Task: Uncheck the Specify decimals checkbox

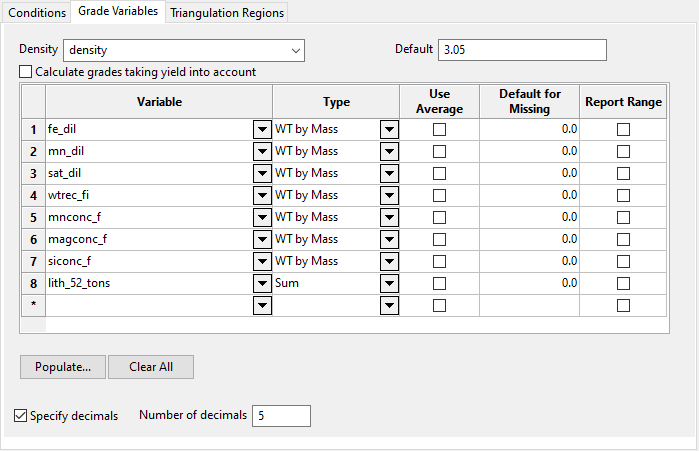Action: click(21, 415)
